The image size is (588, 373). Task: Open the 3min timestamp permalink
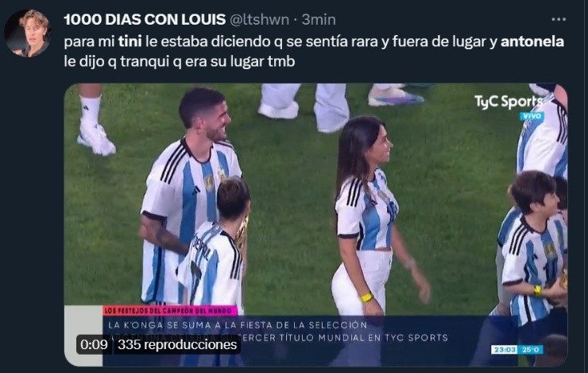(319, 20)
